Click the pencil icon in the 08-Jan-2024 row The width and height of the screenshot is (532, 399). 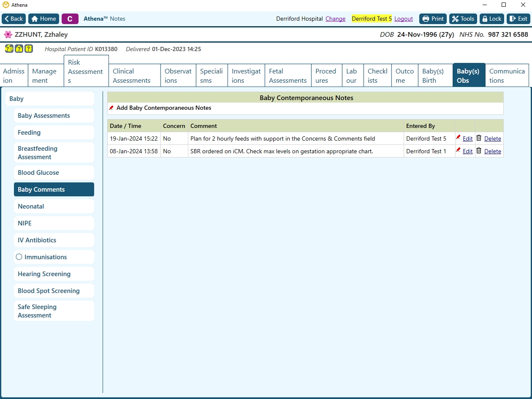(458, 150)
